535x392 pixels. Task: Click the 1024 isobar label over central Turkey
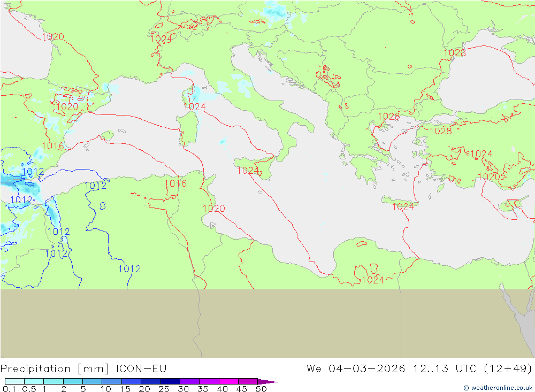pyautogui.click(x=481, y=154)
